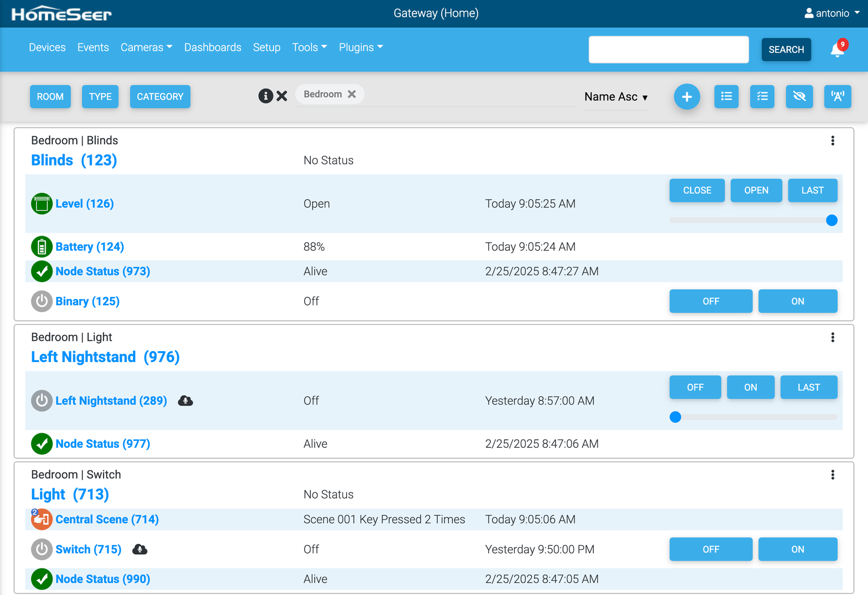Image resolution: width=868 pixels, height=595 pixels.
Task: Open the Tools menu
Action: [310, 47]
